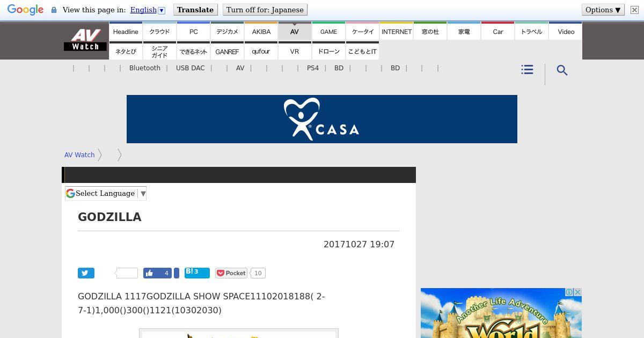Open the PC tab
644x338 pixels.
(193, 31)
